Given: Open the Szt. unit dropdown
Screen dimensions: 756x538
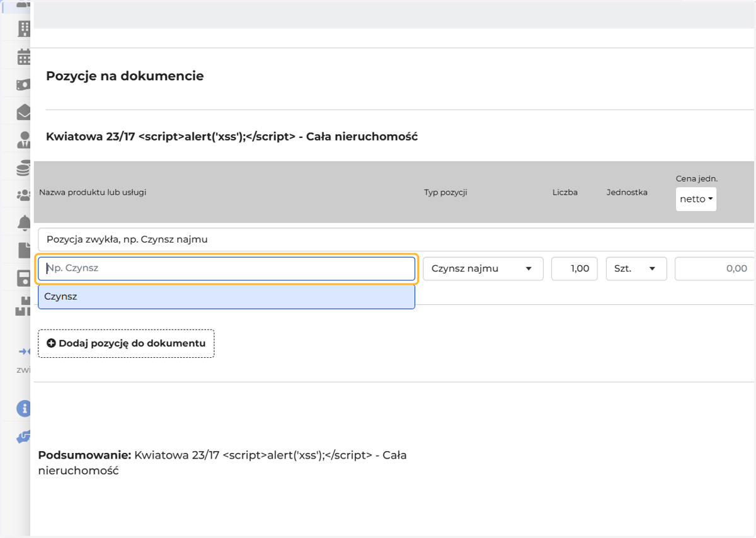Looking at the screenshot, I should pyautogui.click(x=636, y=268).
